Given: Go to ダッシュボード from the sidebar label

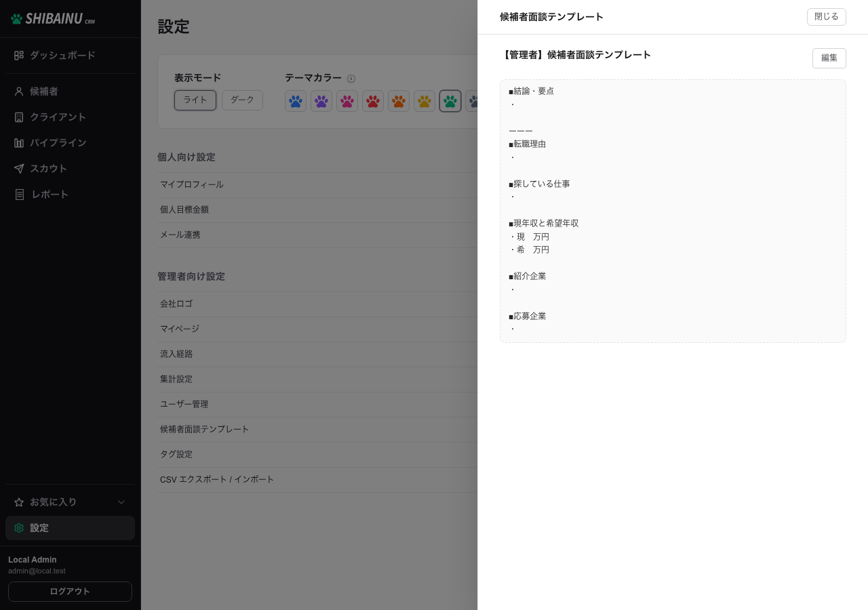Looking at the screenshot, I should tap(62, 56).
